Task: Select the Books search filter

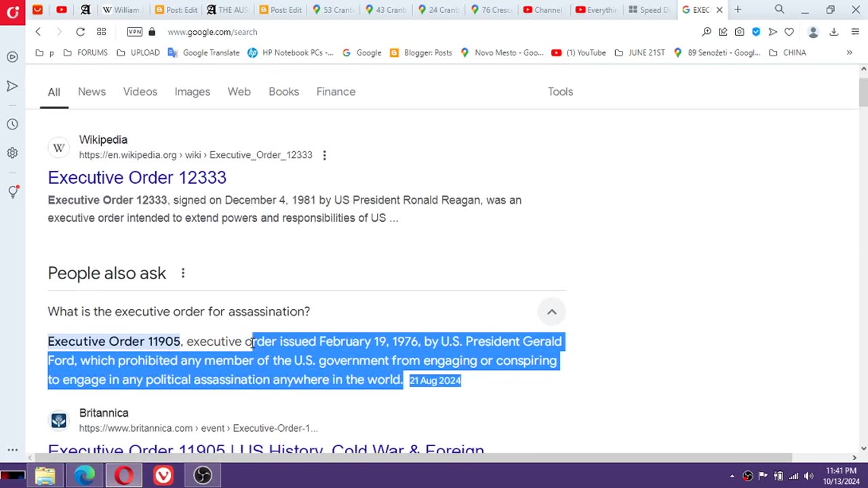Action: point(283,91)
